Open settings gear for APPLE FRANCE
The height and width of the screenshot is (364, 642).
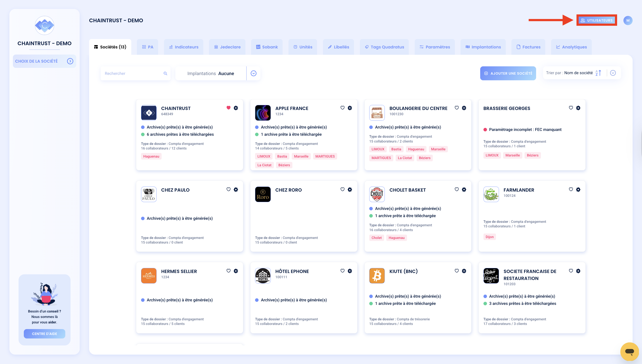tap(350, 108)
